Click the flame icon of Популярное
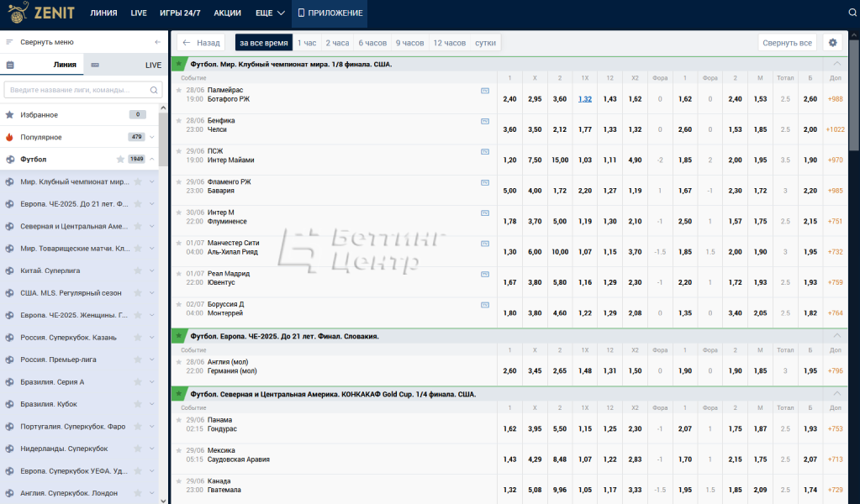The width and height of the screenshot is (860, 504). pyautogui.click(x=9, y=137)
